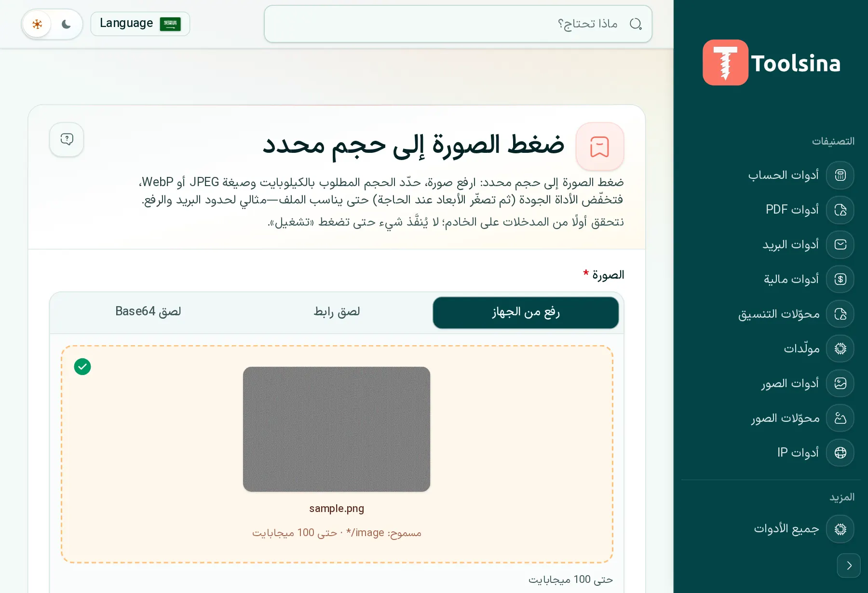The height and width of the screenshot is (593, 868).
Task: Click the help question bubble icon
Action: click(67, 139)
